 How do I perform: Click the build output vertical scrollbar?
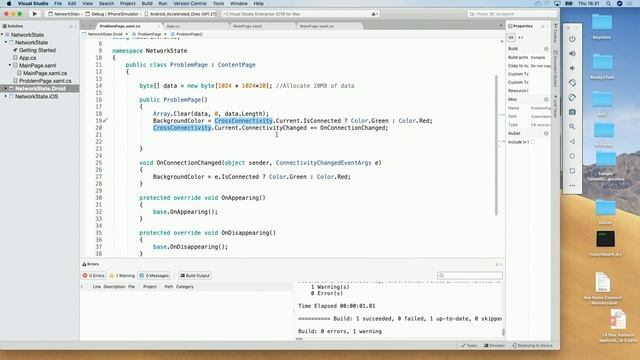point(503,332)
